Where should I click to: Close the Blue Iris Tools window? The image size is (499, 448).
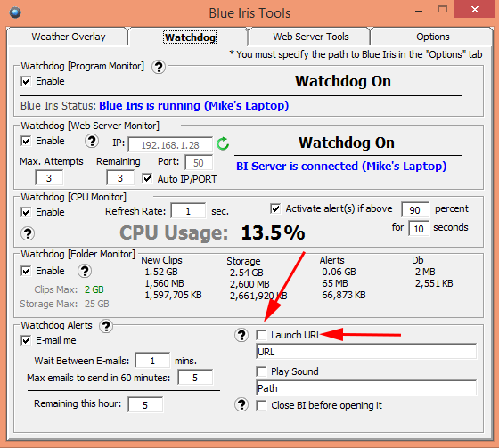(x=475, y=9)
